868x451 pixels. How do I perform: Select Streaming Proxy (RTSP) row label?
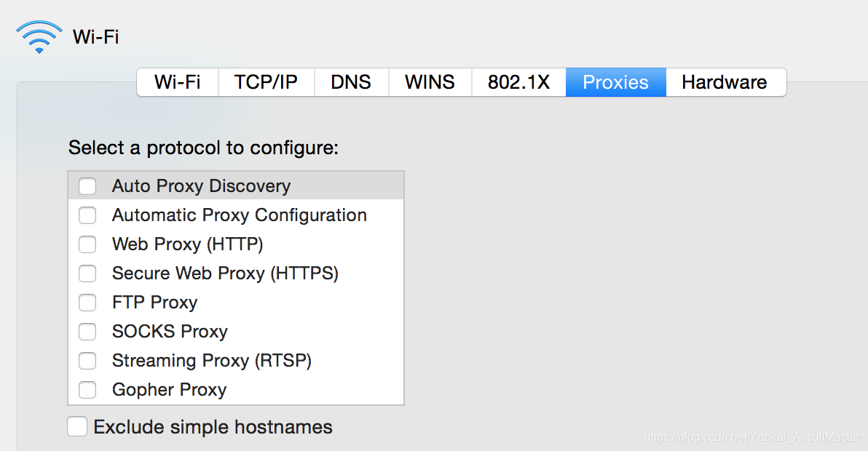click(x=211, y=361)
